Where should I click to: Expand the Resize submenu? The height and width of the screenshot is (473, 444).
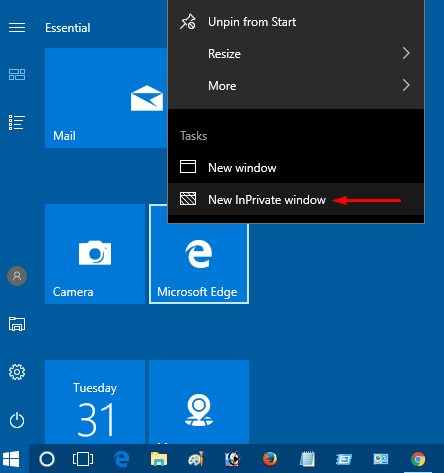pos(296,54)
